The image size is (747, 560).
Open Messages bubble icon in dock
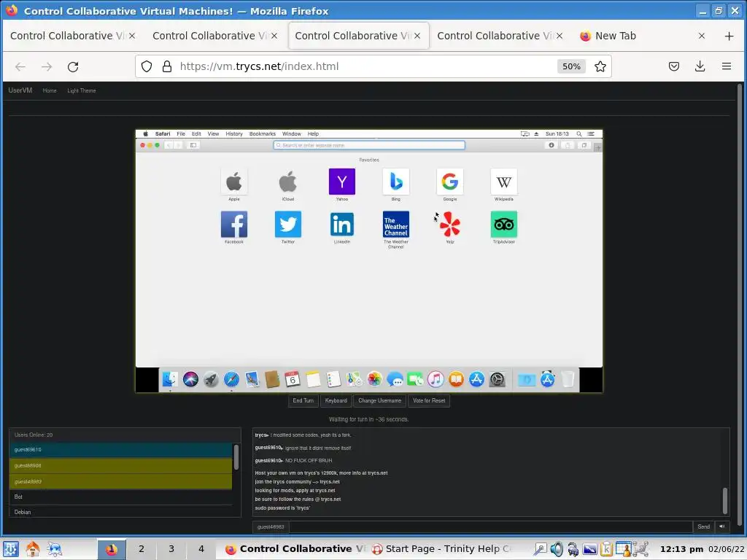coord(395,379)
